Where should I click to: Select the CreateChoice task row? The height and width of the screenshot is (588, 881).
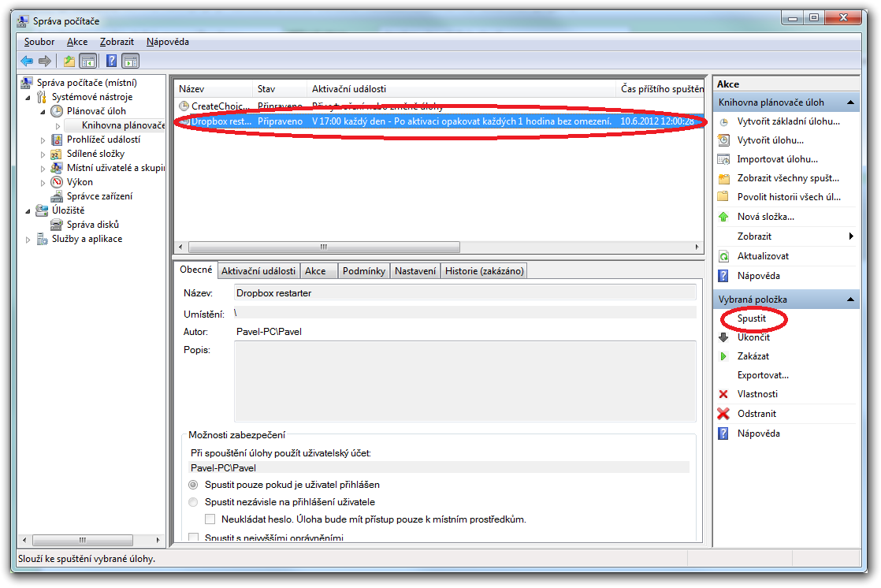click(x=439, y=106)
